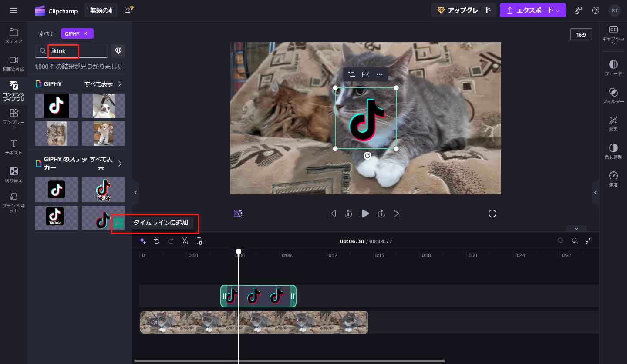
Task: Click the crop icon in floating toolbar
Action: 352,74
